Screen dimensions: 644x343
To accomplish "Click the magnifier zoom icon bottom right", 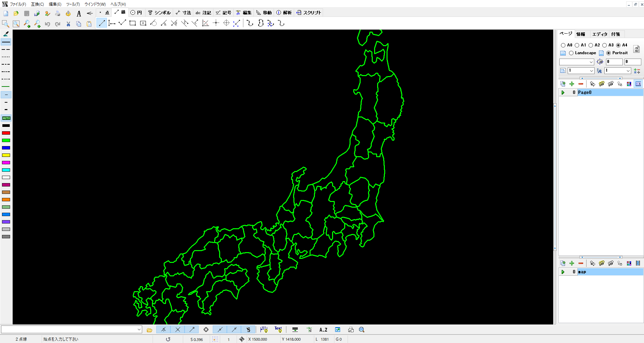I will click(362, 330).
